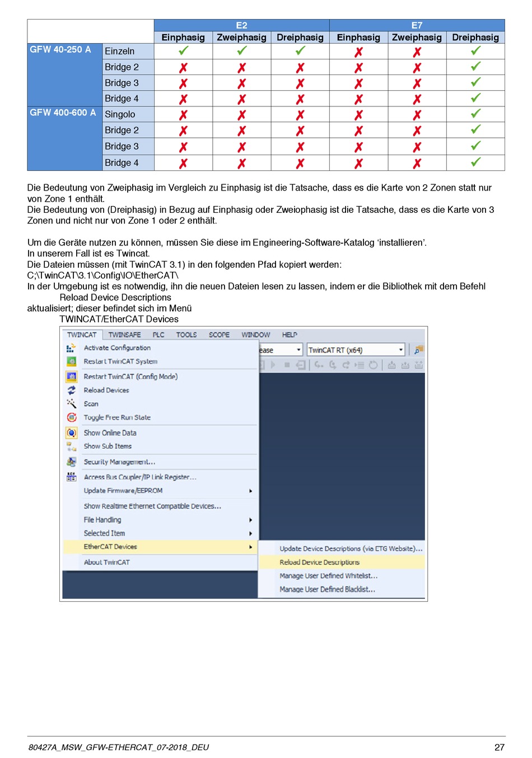Open the WINDOW menu

256,334
